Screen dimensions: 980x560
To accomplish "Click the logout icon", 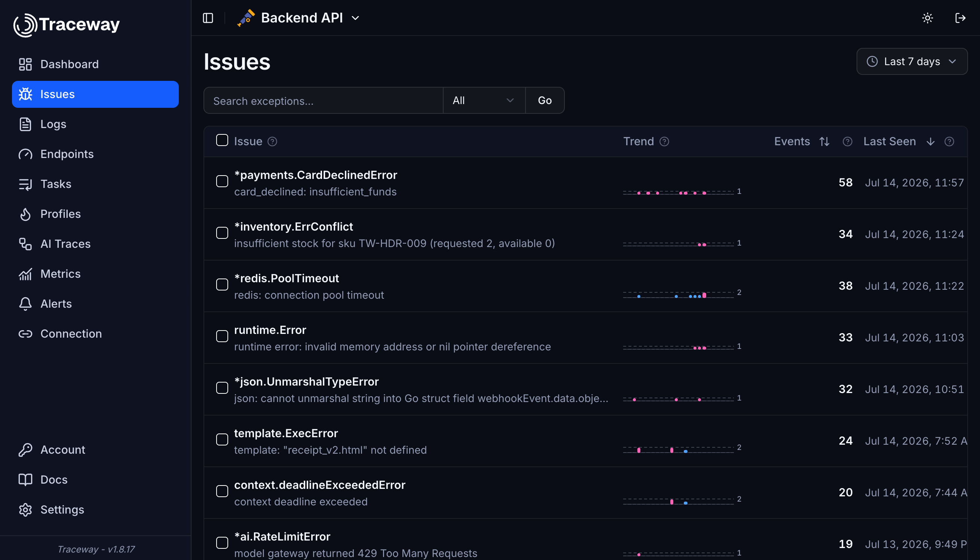I will (960, 18).
